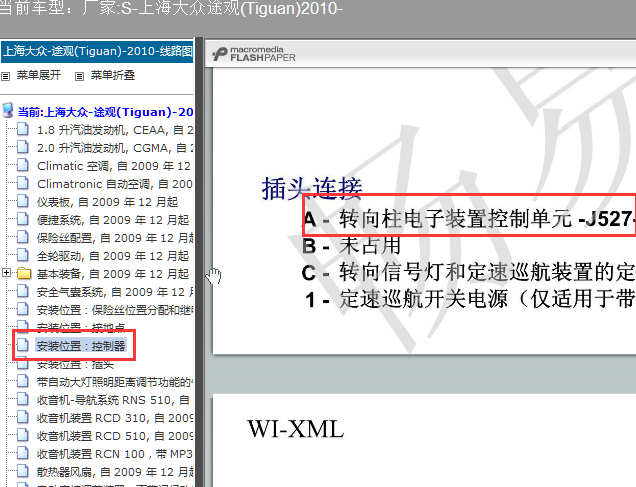Screen dimensions: 636x487
Task: Click the computer icon at tree root
Action: point(8,110)
